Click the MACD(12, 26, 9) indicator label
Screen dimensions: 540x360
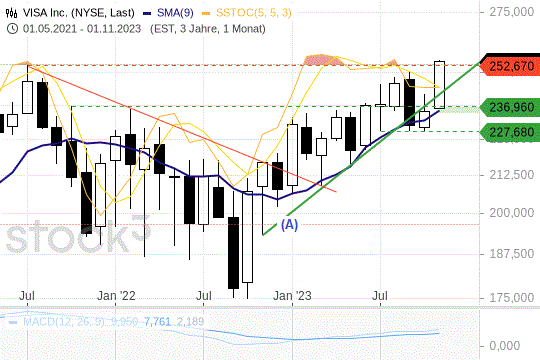point(64,322)
